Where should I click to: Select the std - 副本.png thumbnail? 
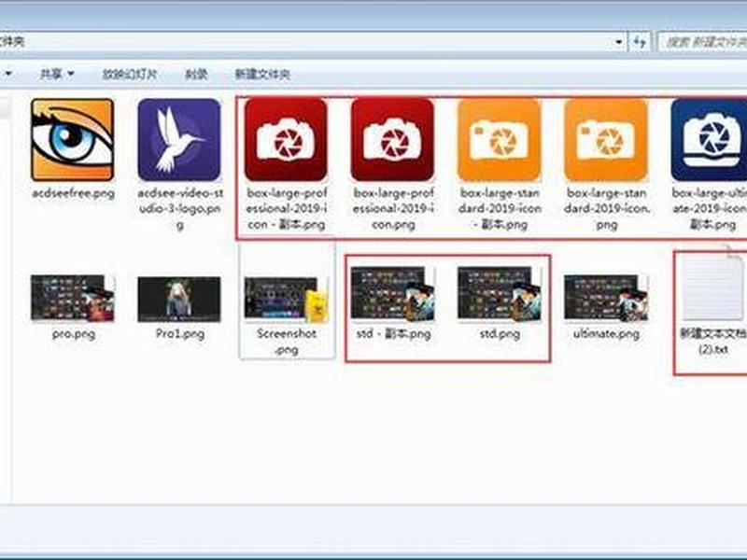(392, 293)
